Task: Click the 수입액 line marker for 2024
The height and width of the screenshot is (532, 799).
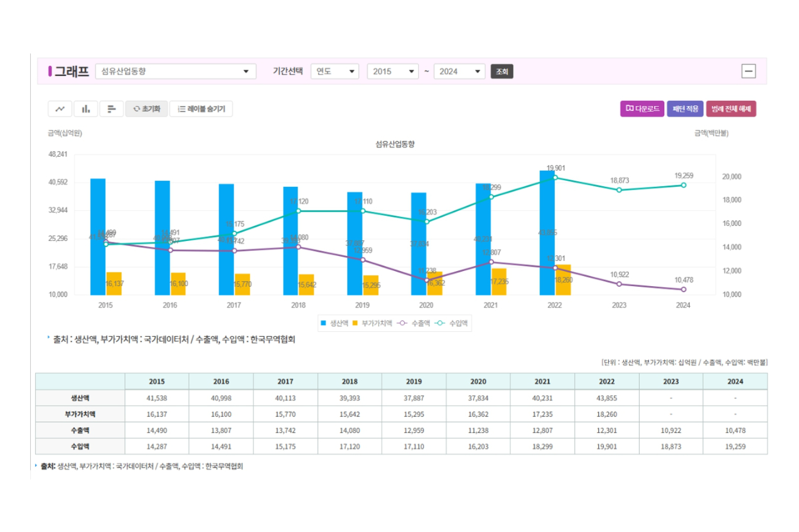Action: [x=683, y=186]
